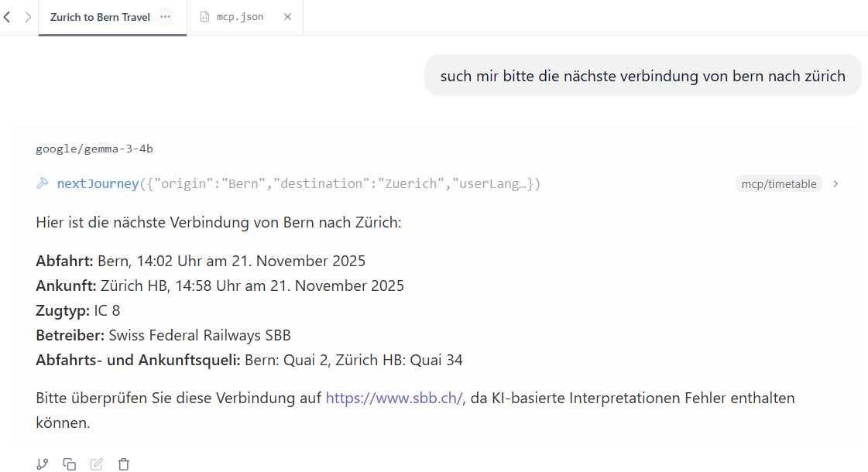Click the google/gemma-3-4b model label
The height and width of the screenshot is (472, 868).
pyautogui.click(x=94, y=149)
